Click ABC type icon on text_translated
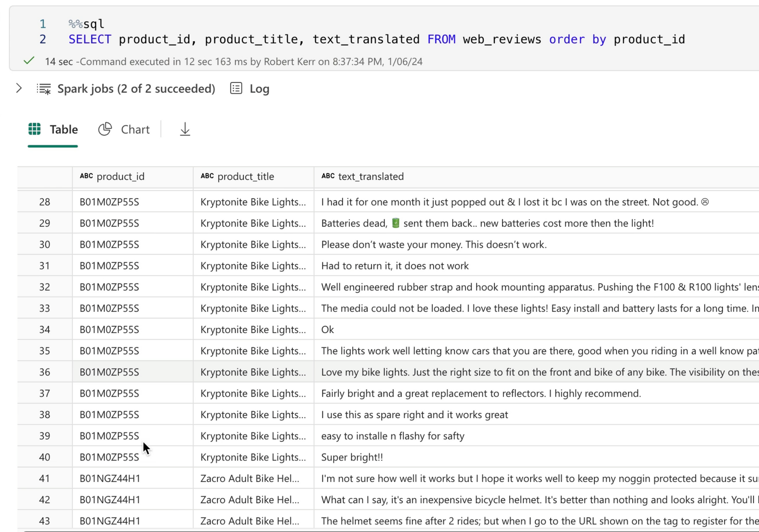This screenshot has height=532, width=759. [x=328, y=176]
